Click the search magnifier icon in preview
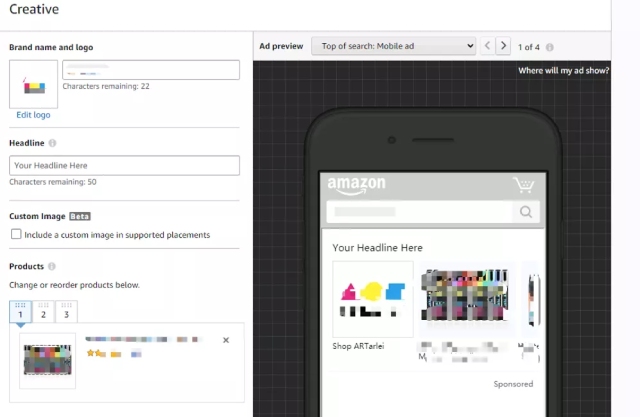Viewport: 640px width, 417px height. click(525, 212)
